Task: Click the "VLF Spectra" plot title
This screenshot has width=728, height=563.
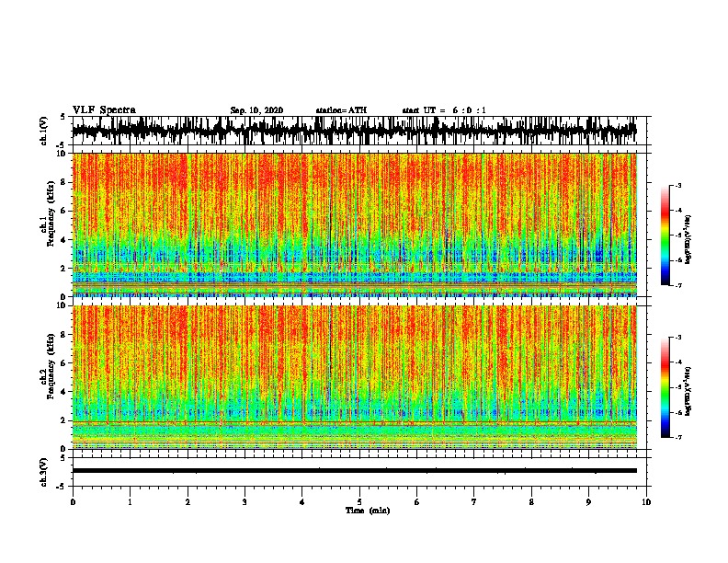Action: 104,109
